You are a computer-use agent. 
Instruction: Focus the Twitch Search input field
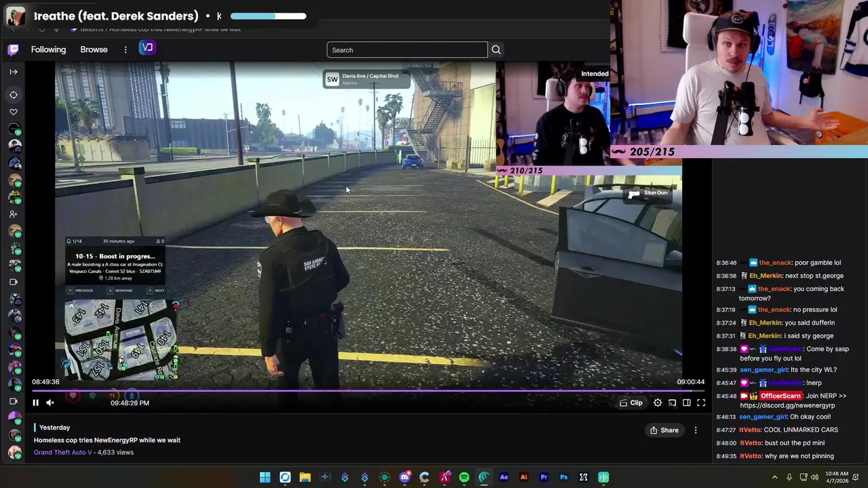coord(407,49)
